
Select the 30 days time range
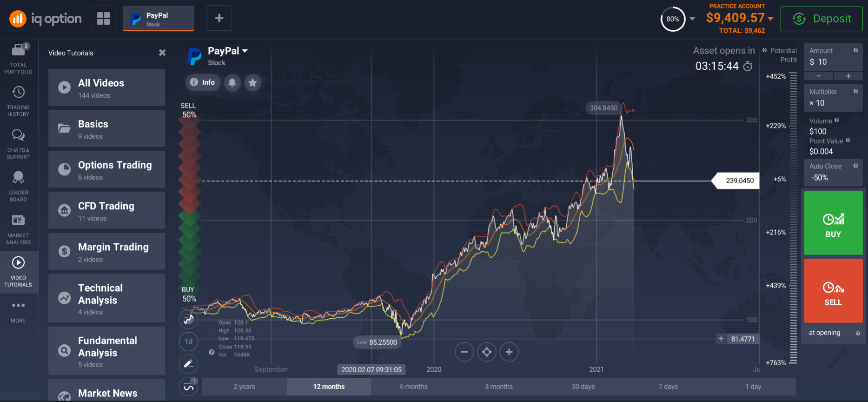[x=583, y=387]
